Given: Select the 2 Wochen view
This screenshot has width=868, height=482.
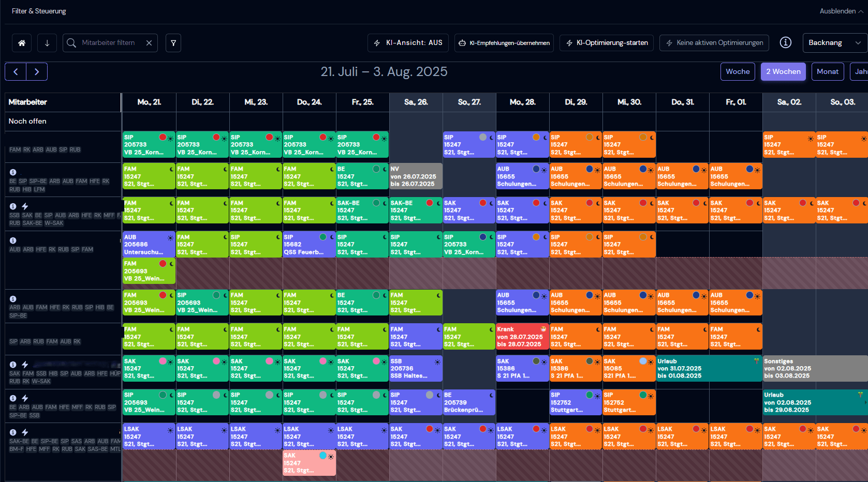Looking at the screenshot, I should pos(783,72).
